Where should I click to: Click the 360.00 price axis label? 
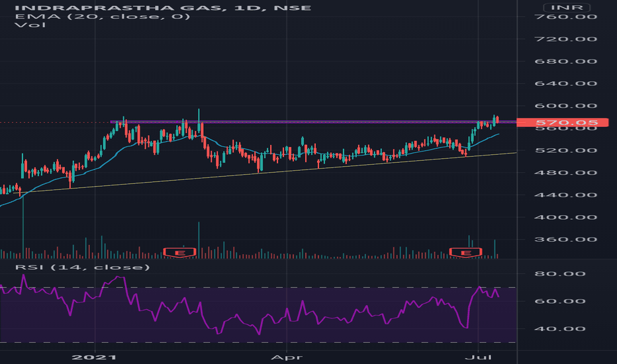tap(565, 240)
